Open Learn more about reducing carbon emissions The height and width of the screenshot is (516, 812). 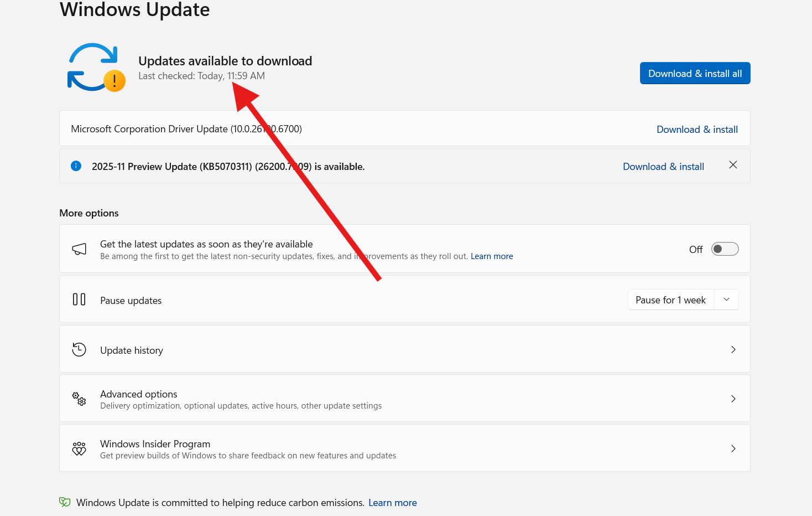coord(393,502)
